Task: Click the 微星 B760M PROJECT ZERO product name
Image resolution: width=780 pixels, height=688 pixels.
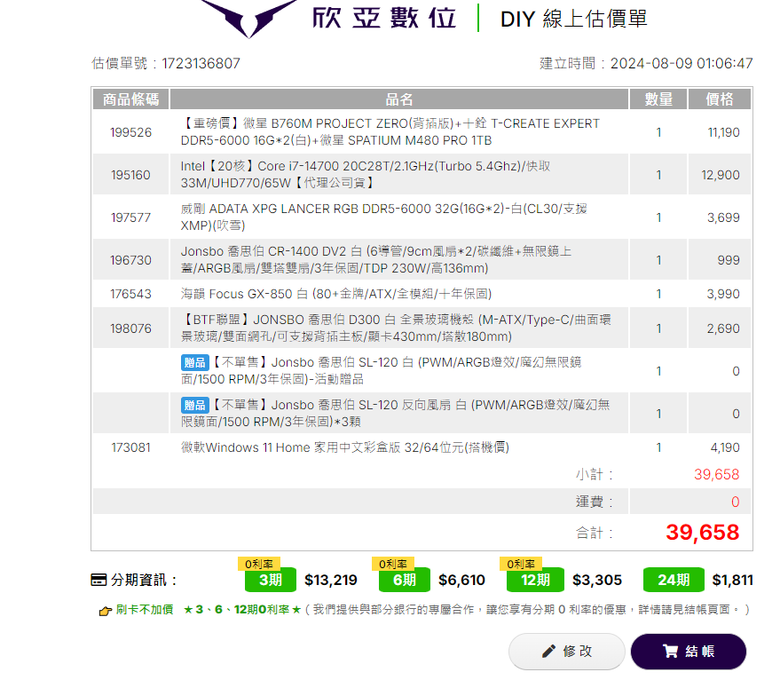Action: click(x=390, y=132)
